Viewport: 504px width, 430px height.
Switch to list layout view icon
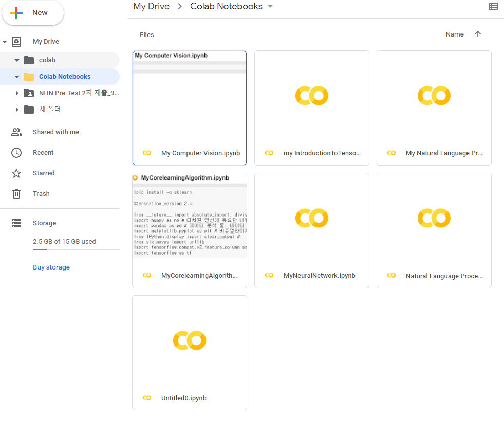pos(493,7)
